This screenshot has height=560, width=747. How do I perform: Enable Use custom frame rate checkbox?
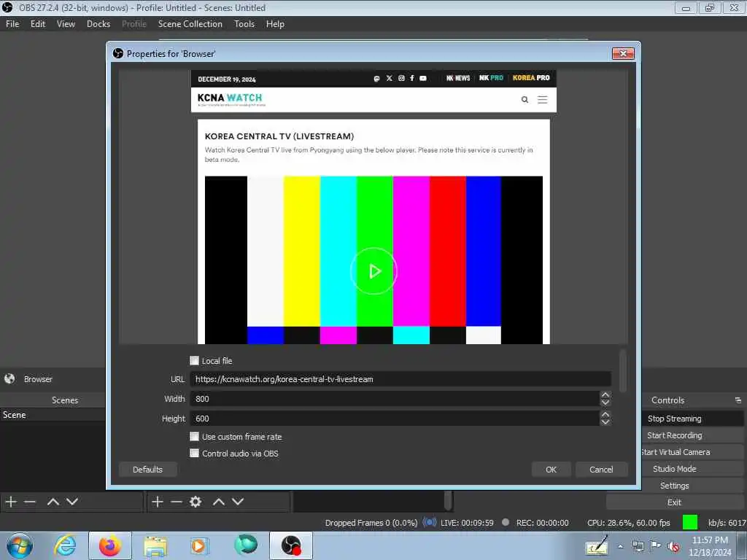click(194, 436)
